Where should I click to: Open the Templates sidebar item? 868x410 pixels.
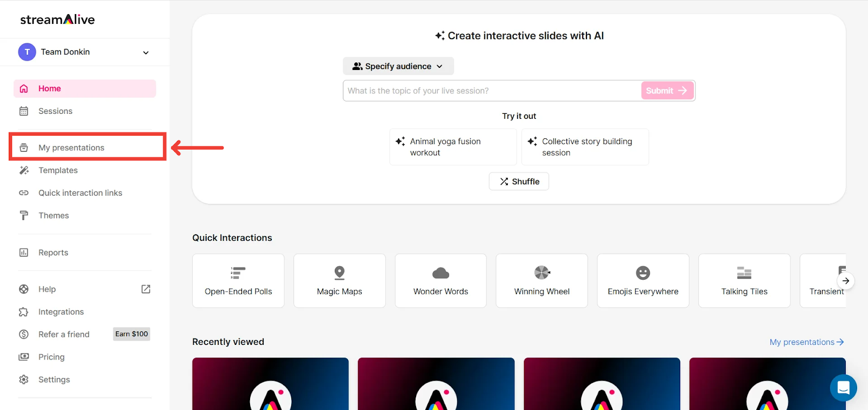point(58,170)
